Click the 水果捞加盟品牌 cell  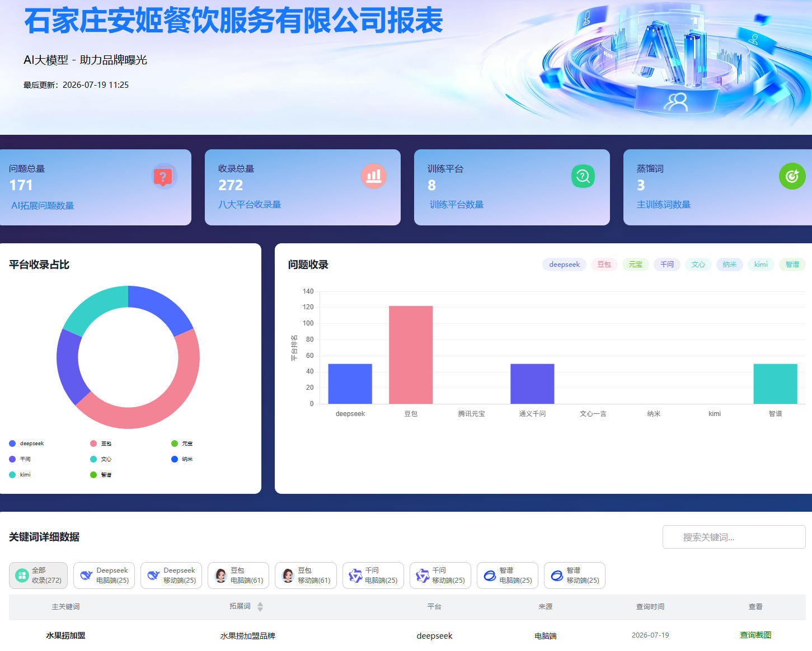[248, 636]
